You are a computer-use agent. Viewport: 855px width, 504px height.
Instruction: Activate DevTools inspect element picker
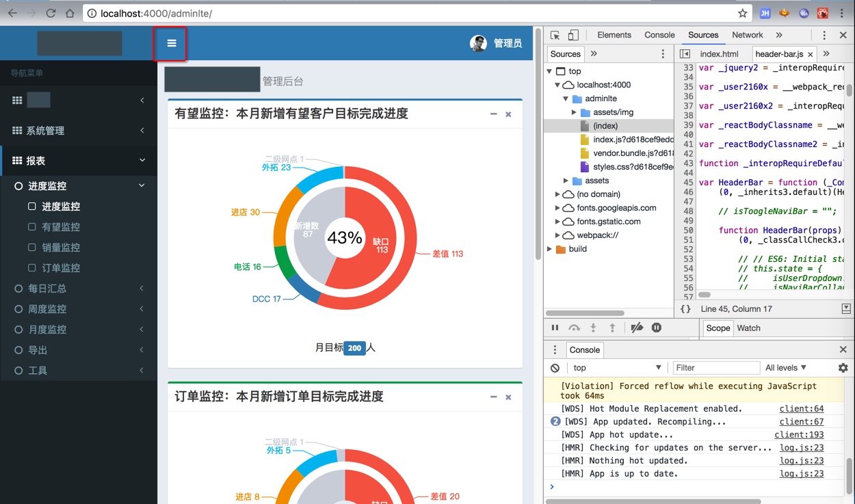[x=555, y=35]
